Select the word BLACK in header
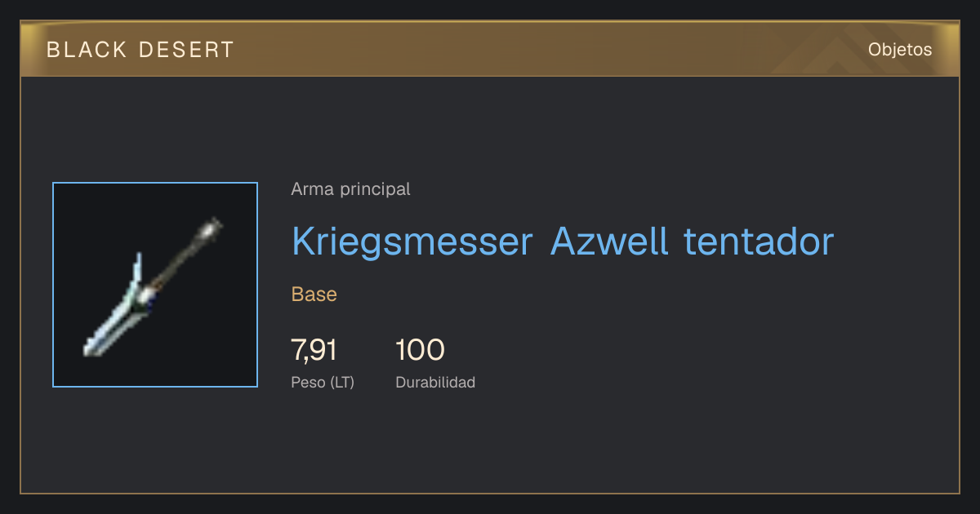Viewport: 980px width, 514px height. click(87, 50)
